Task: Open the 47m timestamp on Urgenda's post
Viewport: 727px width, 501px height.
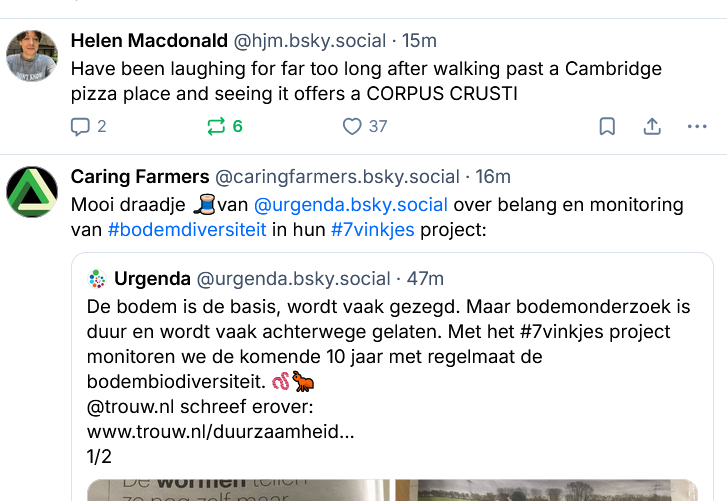Action: (x=426, y=278)
